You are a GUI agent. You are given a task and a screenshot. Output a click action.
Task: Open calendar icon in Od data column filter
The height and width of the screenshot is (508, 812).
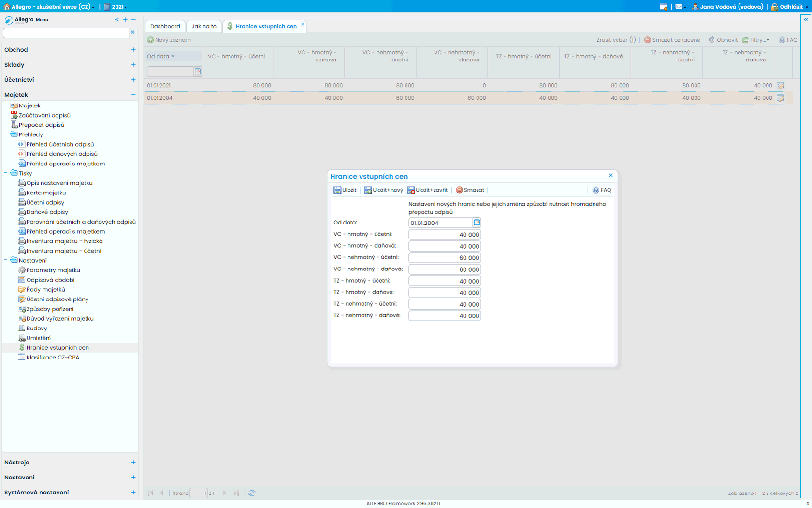coord(198,72)
